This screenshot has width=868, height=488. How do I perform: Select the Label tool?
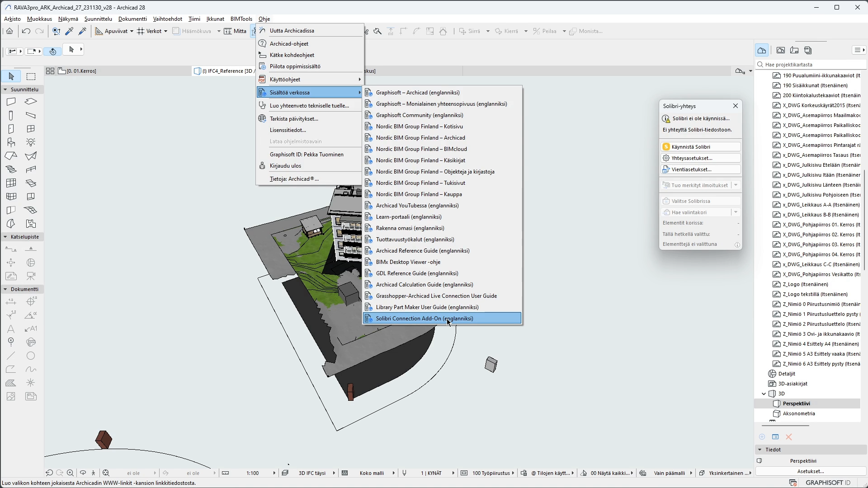click(31, 328)
